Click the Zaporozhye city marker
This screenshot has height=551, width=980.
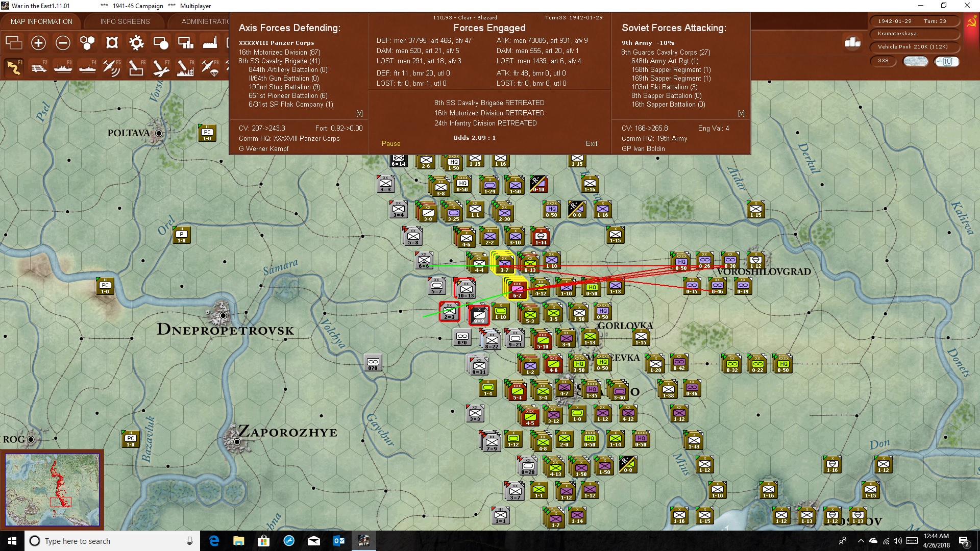[237, 442]
